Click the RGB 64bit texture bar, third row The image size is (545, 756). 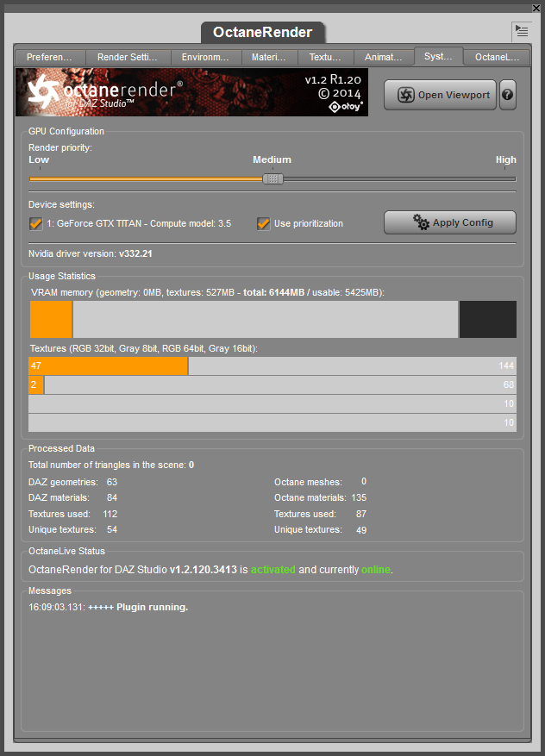pyautogui.click(x=272, y=403)
